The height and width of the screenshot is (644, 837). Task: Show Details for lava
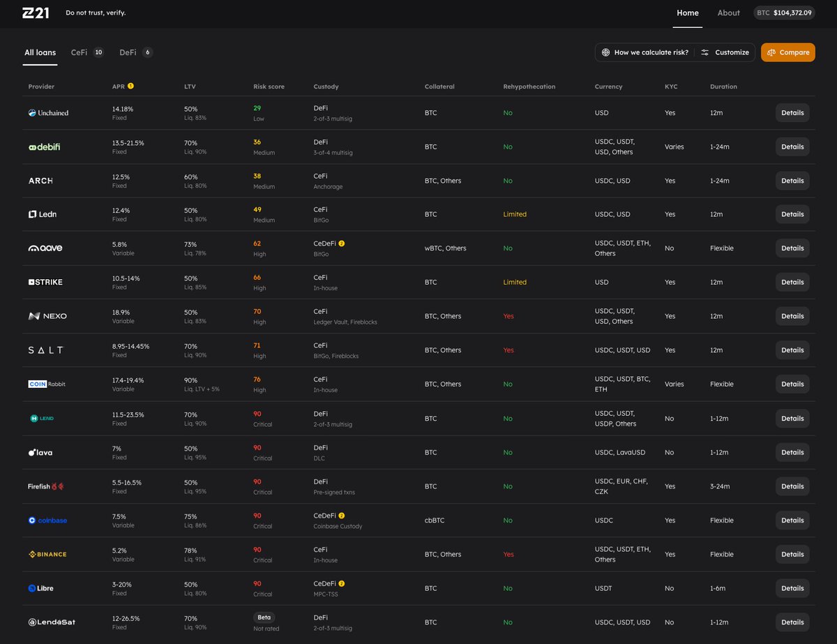point(792,452)
